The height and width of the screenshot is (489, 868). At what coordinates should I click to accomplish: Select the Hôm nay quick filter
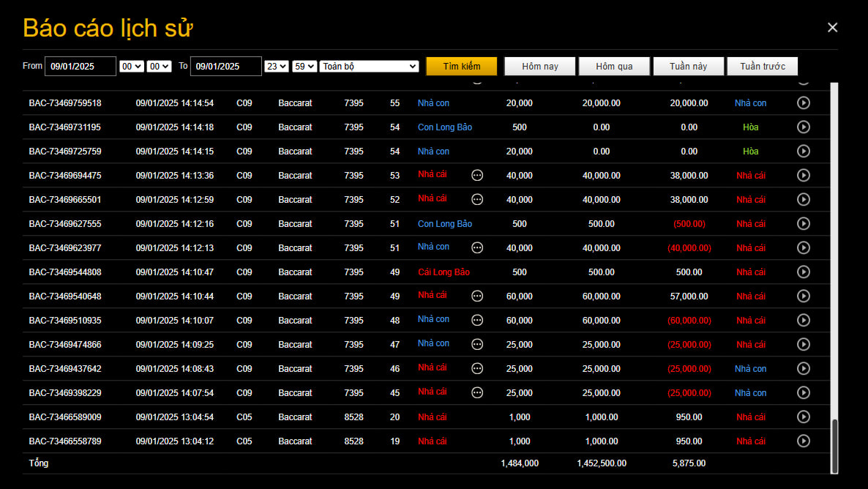(540, 67)
